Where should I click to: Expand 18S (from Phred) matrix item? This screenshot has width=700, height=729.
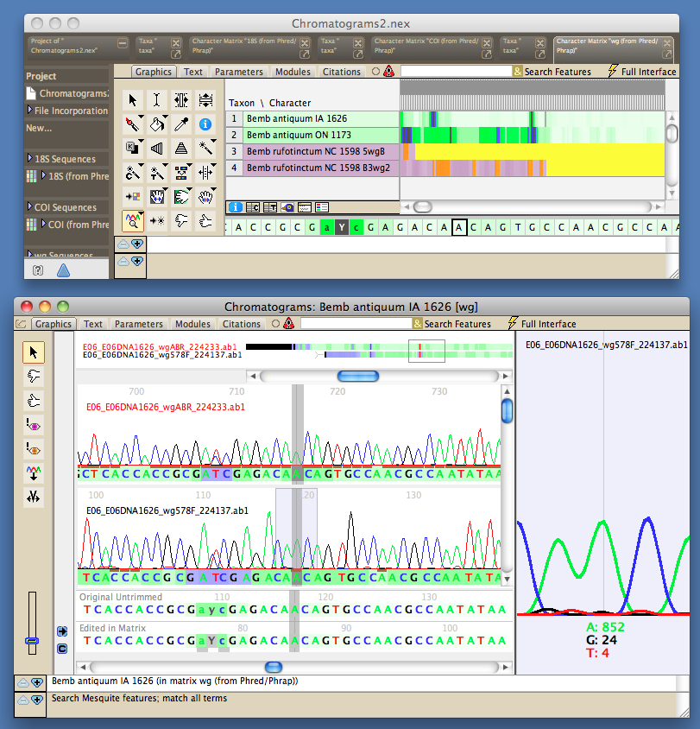44,175
